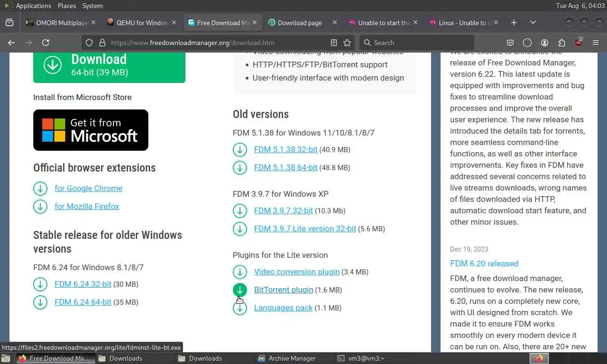Click the clock Tue Aug 6 04:03
The width and height of the screenshot is (607, 364).
[x=580, y=6]
